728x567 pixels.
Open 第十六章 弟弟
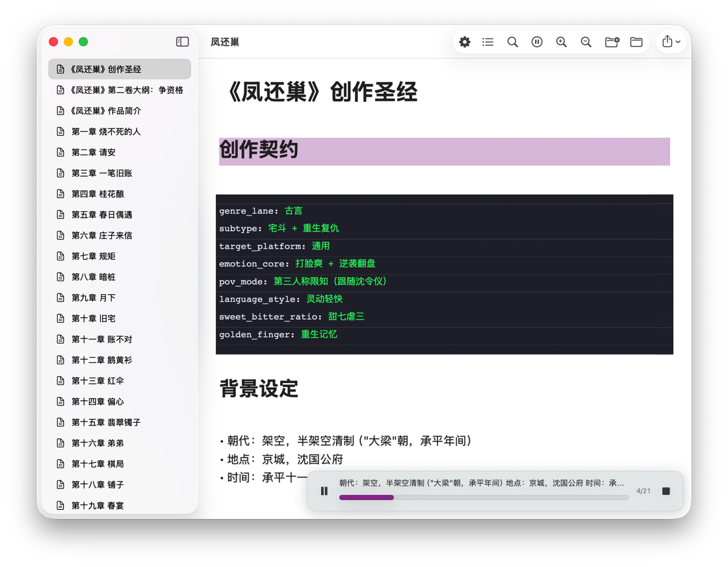[x=120, y=443]
